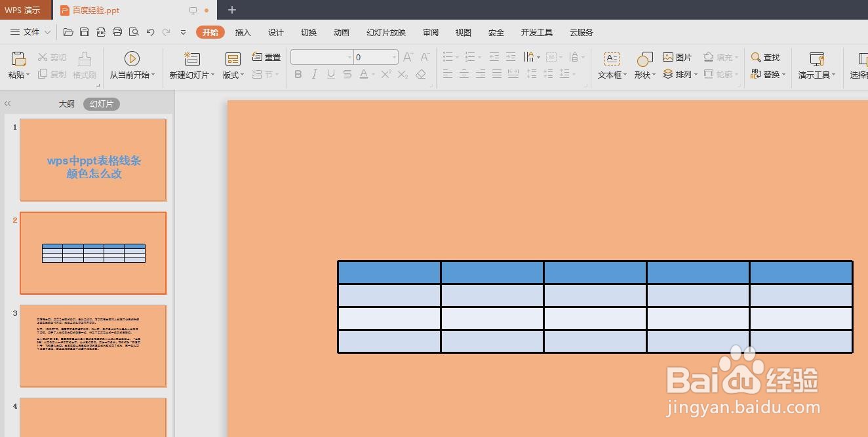Click the font color A swatch
868x437 pixels.
point(364,75)
